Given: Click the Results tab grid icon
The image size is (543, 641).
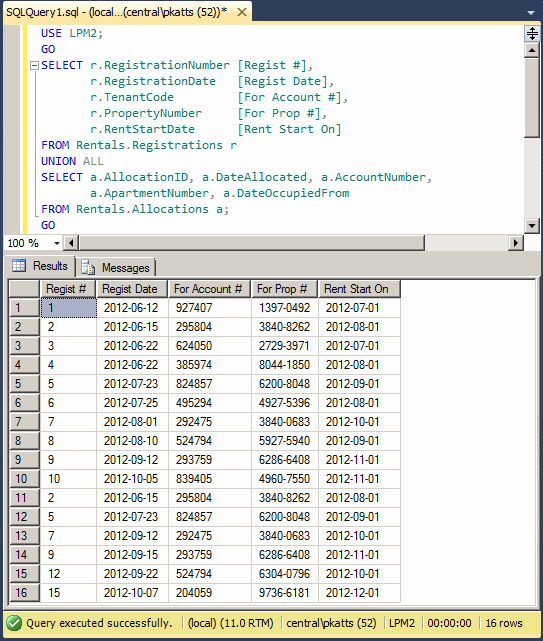Looking at the screenshot, I should 19,266.
